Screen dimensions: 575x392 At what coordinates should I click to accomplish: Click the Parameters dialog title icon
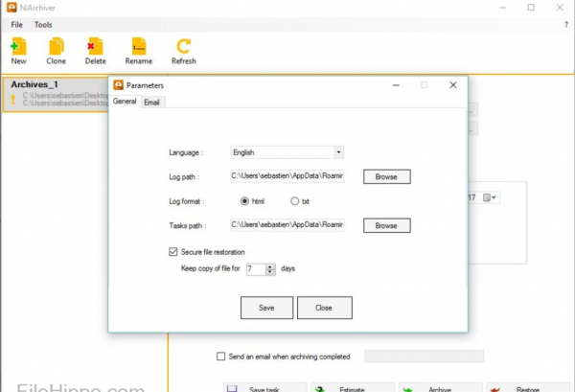pos(118,85)
